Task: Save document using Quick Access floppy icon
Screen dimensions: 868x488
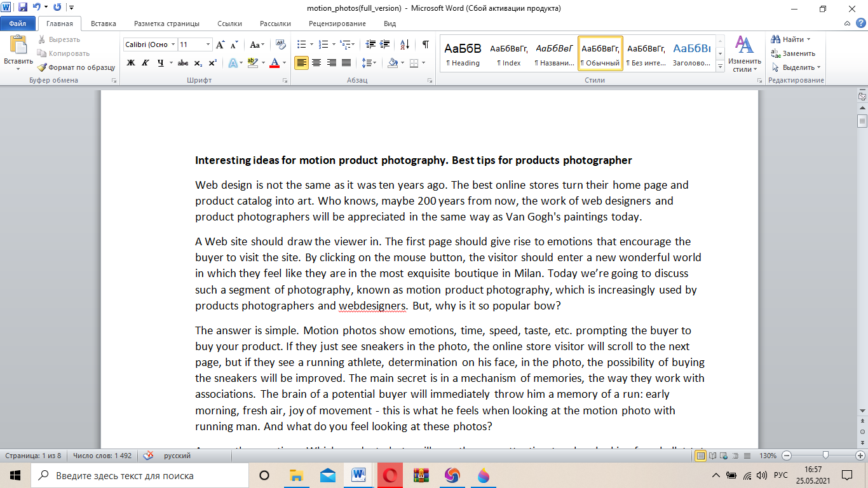Action: 23,8
